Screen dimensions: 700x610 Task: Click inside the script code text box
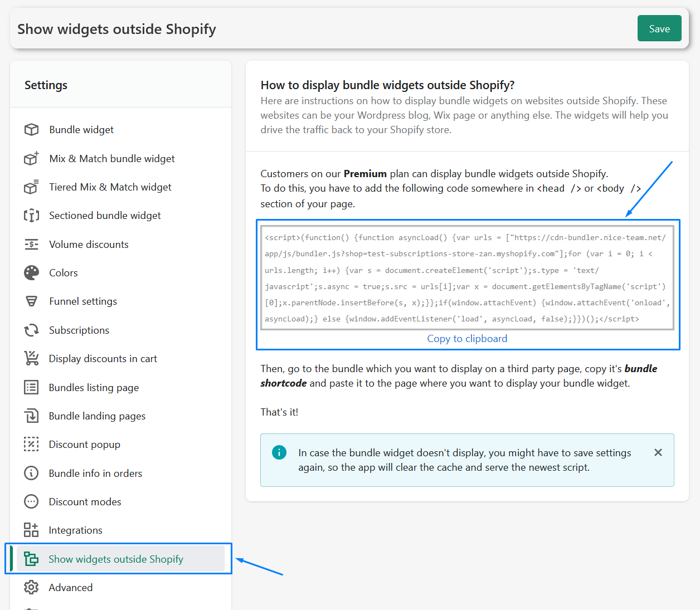(467, 277)
